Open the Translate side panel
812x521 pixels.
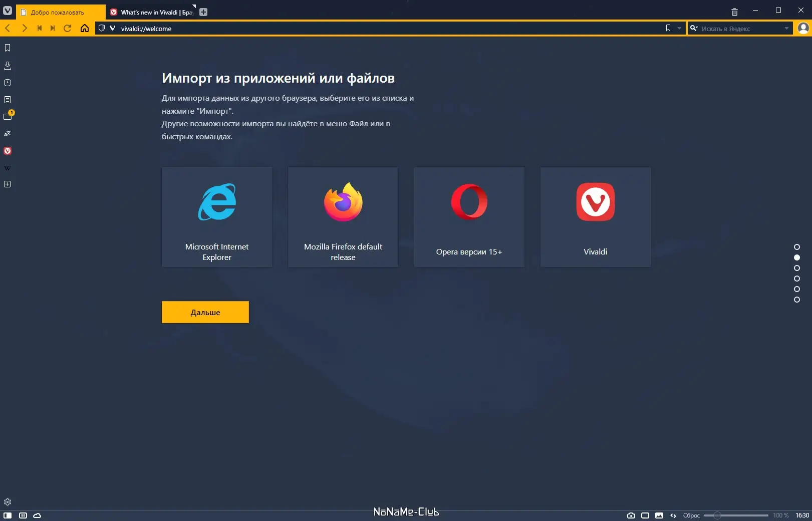click(8, 134)
